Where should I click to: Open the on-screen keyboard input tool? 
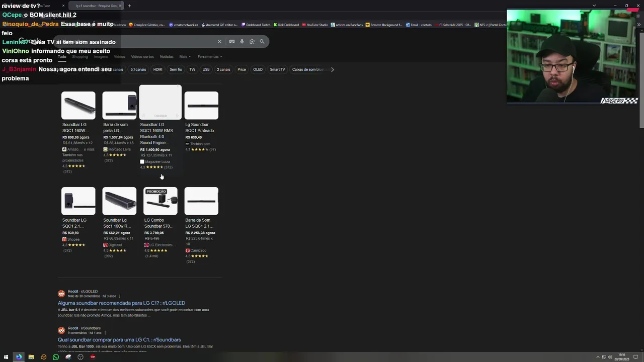point(232,42)
